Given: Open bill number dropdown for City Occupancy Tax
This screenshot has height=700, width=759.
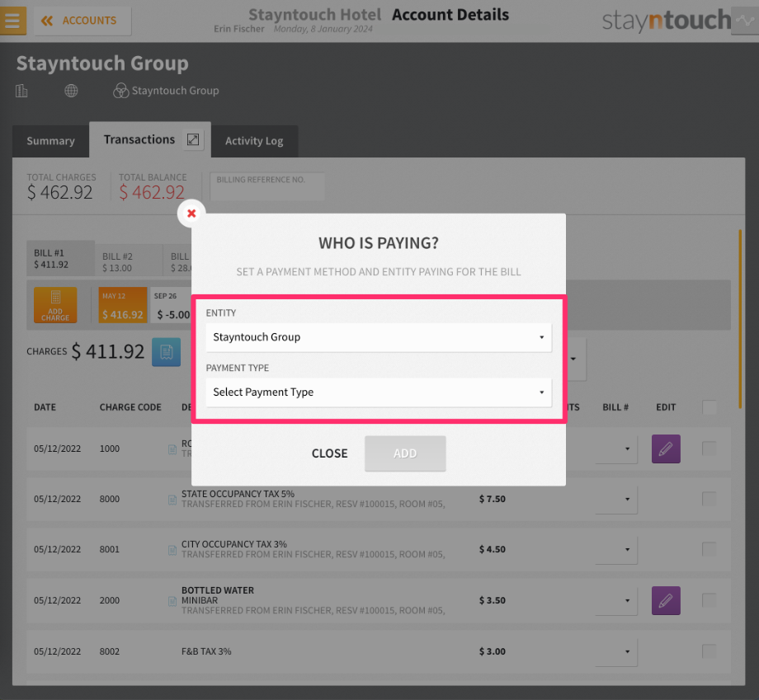Looking at the screenshot, I should (616, 550).
